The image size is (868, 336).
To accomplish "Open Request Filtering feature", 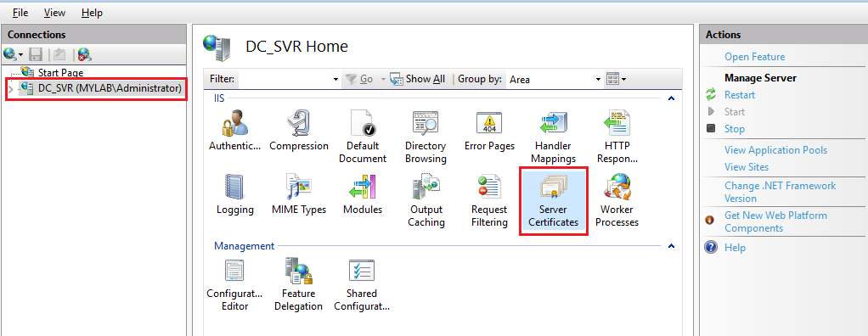I will [489, 187].
